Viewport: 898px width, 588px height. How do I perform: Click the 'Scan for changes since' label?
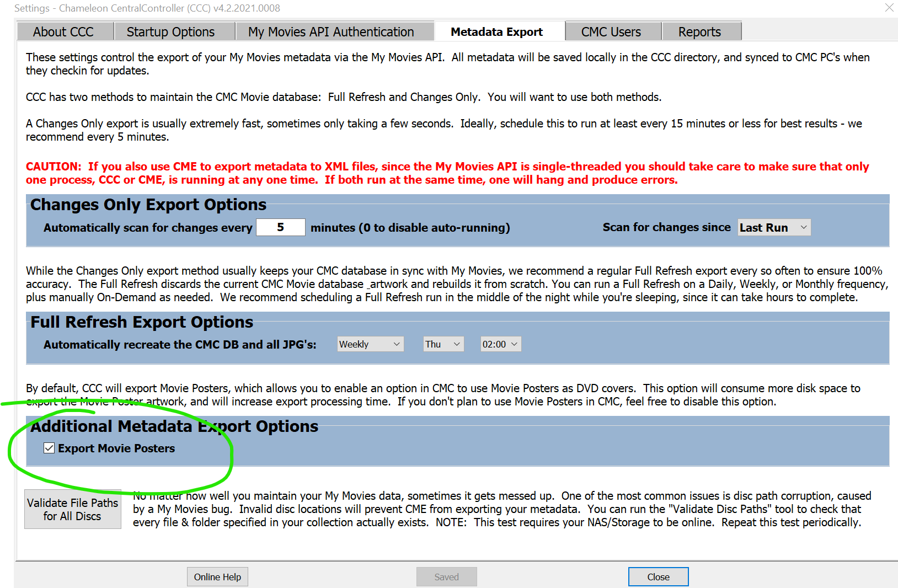(666, 227)
